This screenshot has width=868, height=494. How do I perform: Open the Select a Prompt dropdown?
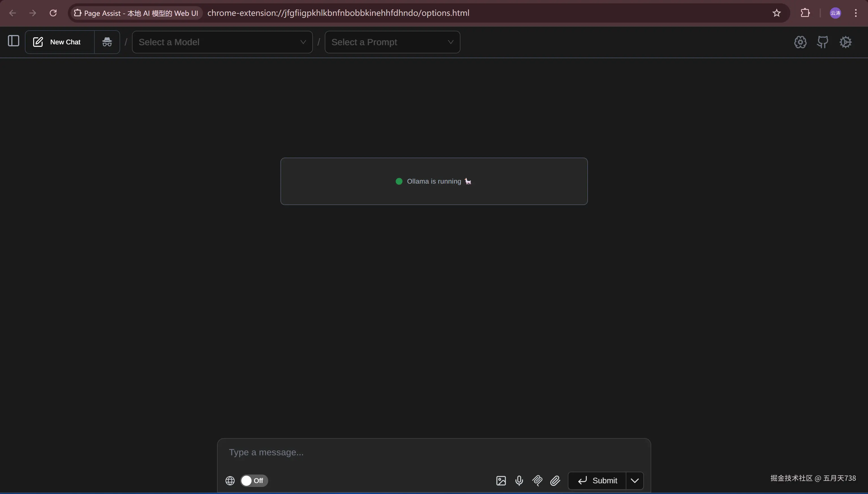[x=392, y=42]
